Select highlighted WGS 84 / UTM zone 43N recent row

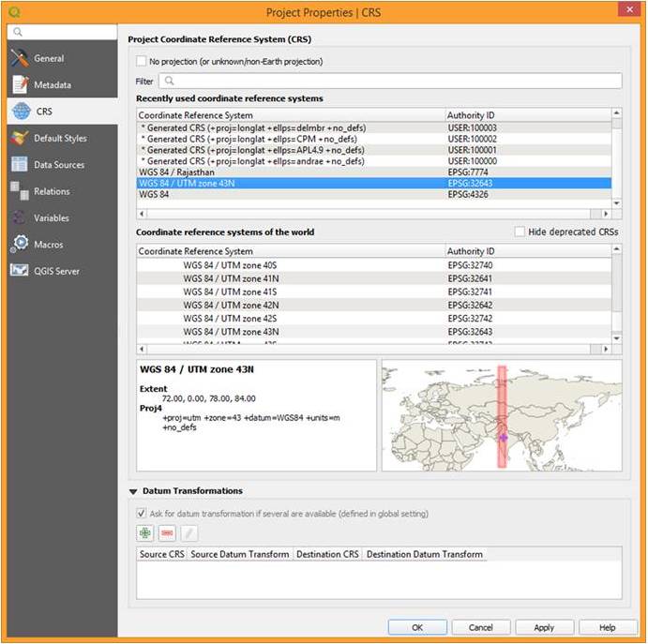click(x=373, y=183)
